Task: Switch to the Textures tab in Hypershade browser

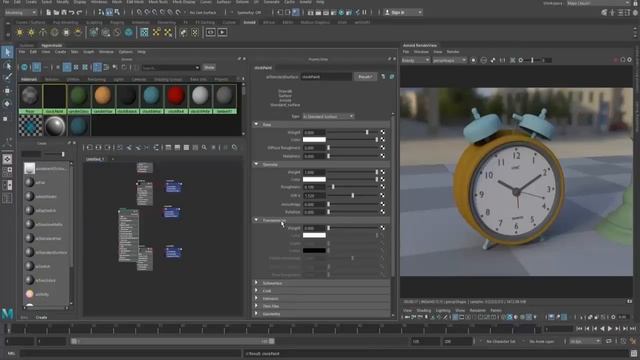Action: 51,79
